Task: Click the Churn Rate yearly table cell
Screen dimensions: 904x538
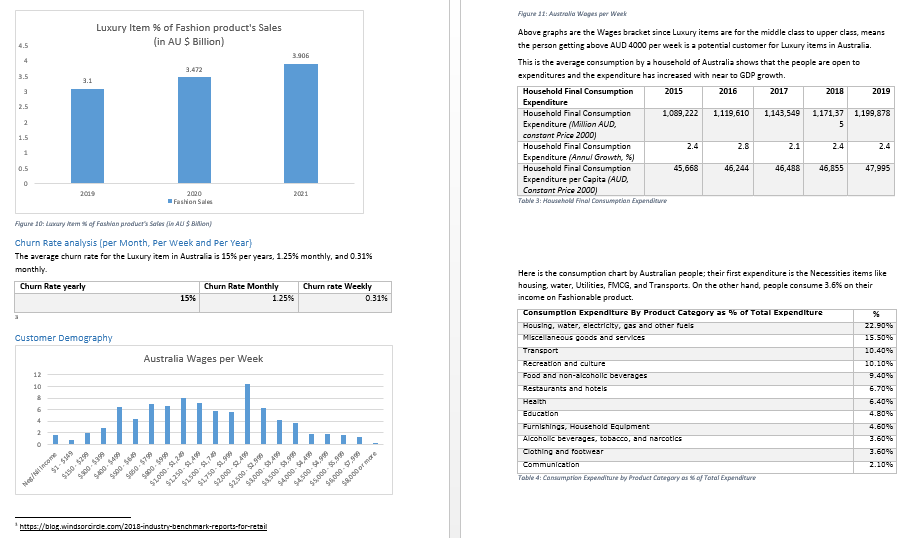Action: click(x=53, y=287)
